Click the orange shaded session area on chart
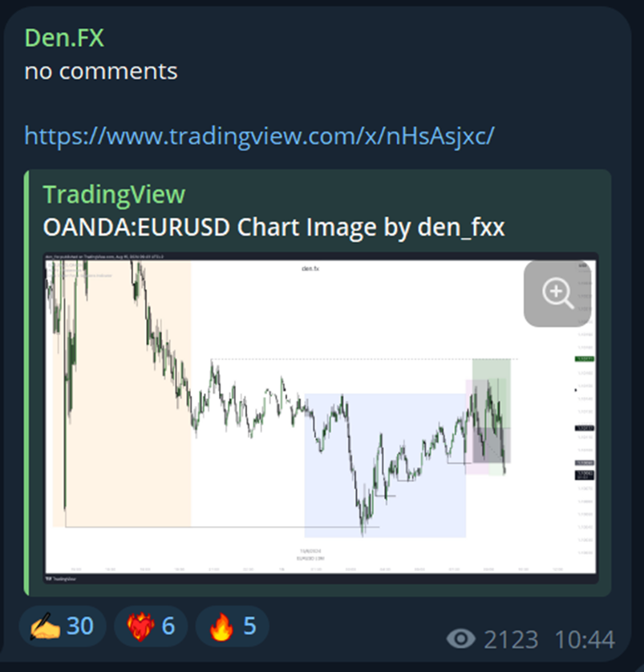The width and height of the screenshot is (644, 672). 121,394
